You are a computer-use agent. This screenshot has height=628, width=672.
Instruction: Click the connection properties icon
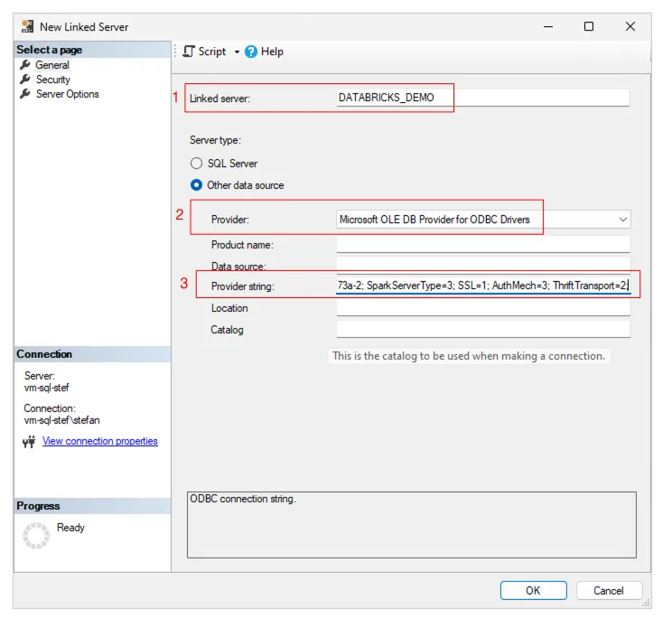pyautogui.click(x=29, y=442)
